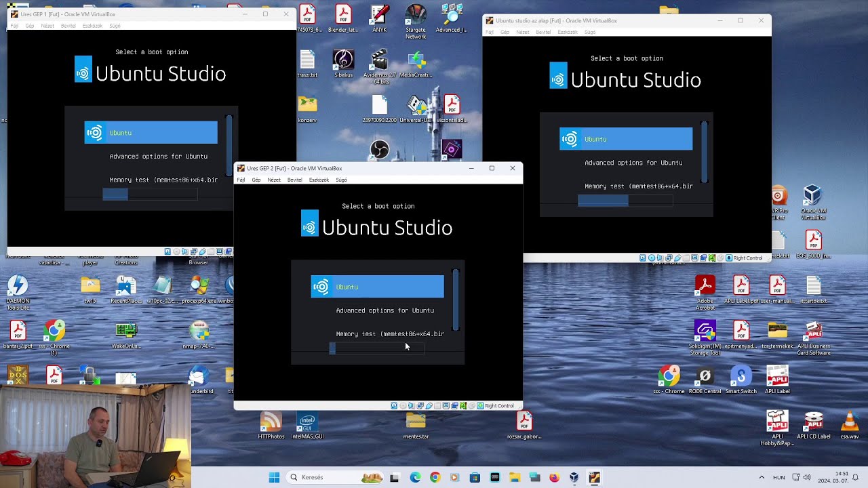Select HTTPhotos desktop icon
This screenshot has height=488, width=868.
click(x=271, y=425)
